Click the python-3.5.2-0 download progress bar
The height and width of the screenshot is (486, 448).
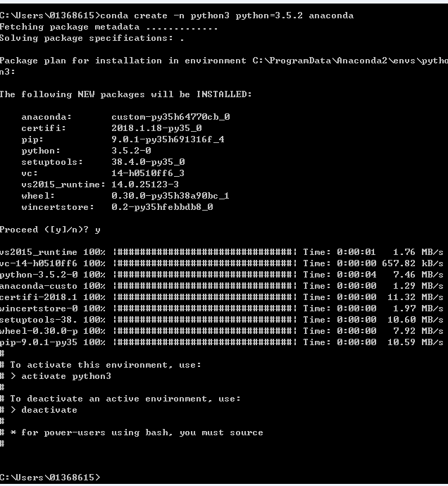(x=204, y=275)
